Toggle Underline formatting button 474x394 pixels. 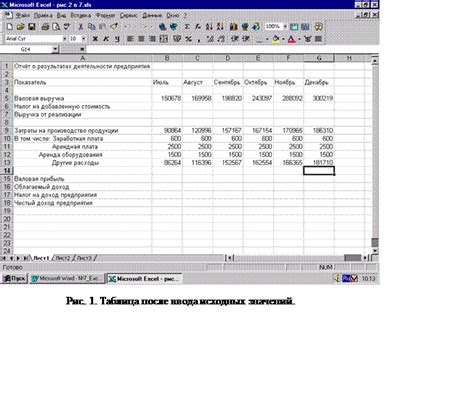tap(117, 39)
